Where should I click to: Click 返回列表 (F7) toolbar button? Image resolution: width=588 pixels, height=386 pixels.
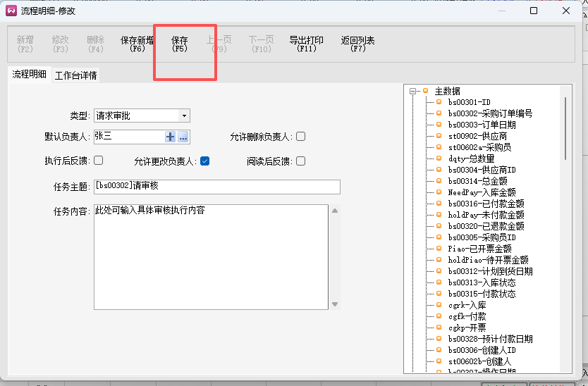(x=357, y=44)
